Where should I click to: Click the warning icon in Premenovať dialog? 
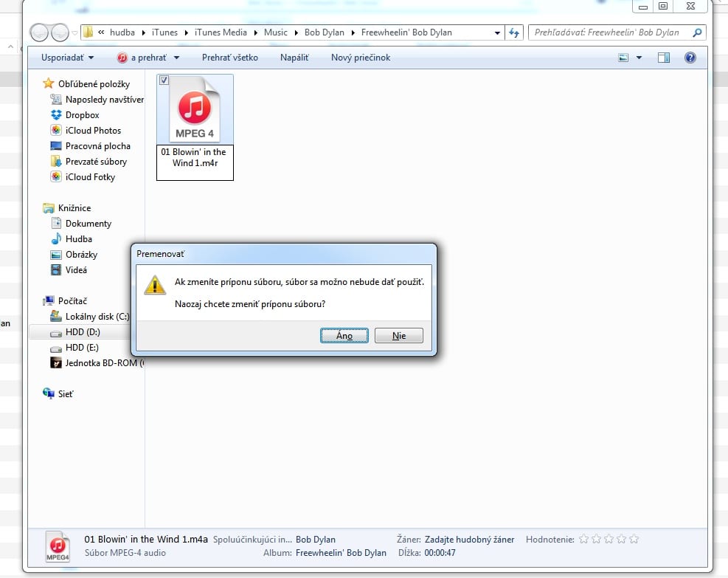(x=155, y=285)
